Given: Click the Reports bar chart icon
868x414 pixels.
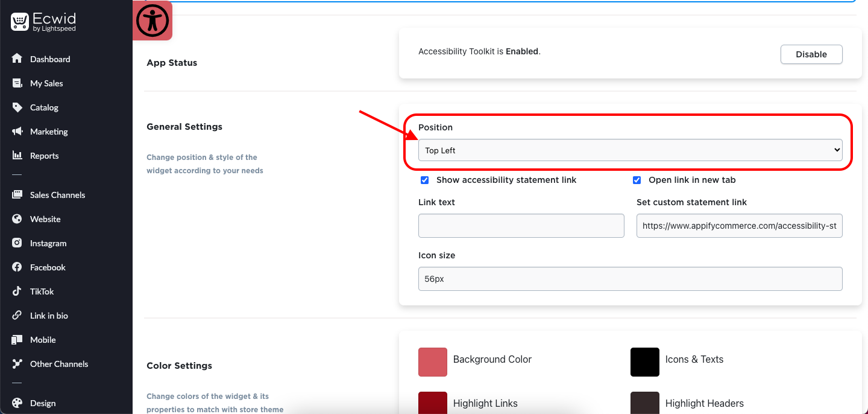Looking at the screenshot, I should 17,155.
